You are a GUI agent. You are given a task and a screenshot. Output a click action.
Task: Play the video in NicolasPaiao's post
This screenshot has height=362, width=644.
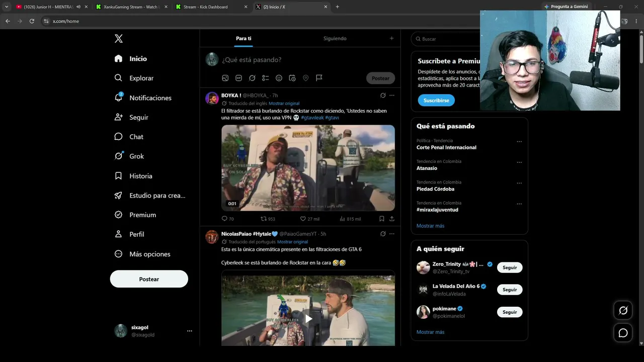click(308, 319)
